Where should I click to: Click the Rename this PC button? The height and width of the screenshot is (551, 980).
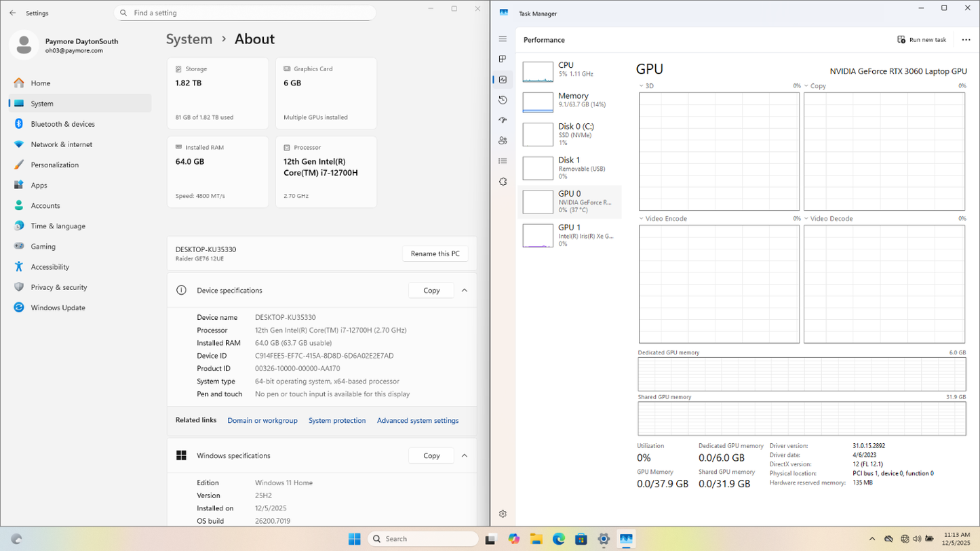(435, 253)
